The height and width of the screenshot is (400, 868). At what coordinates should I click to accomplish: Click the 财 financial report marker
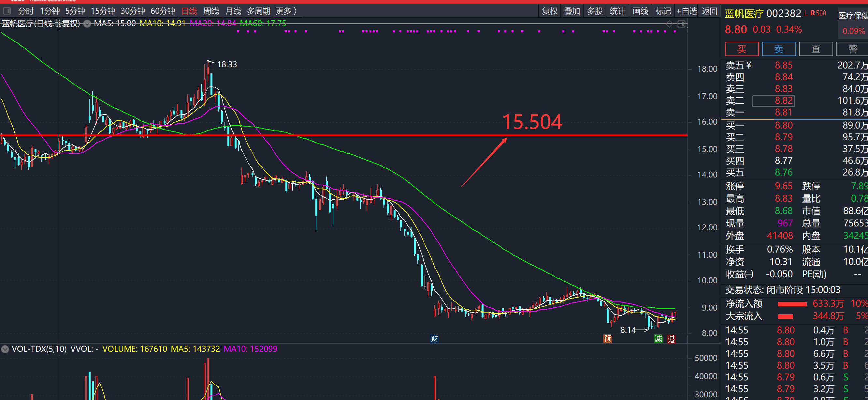click(434, 339)
